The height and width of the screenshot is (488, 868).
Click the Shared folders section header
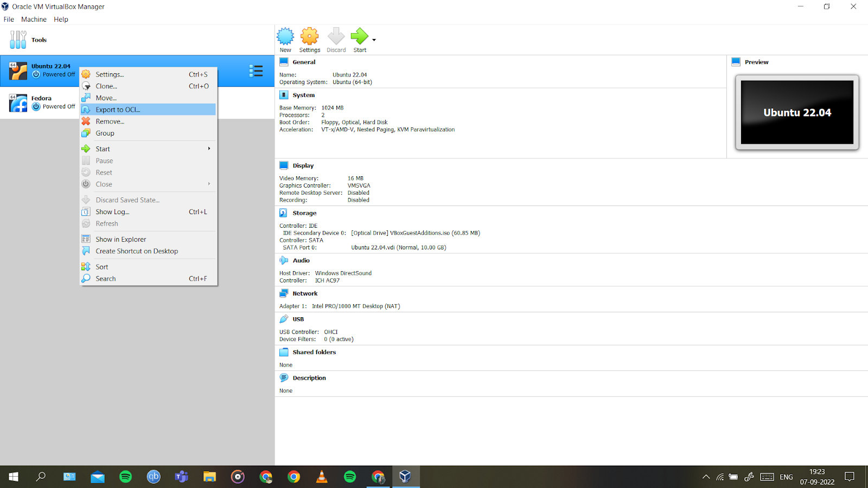point(314,352)
